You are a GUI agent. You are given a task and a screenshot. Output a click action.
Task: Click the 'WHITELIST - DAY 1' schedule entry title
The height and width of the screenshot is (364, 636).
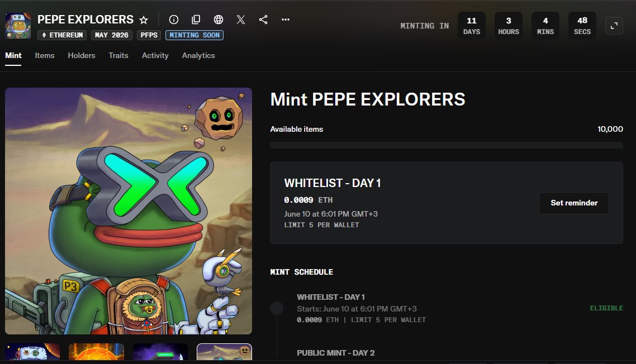[x=331, y=297]
